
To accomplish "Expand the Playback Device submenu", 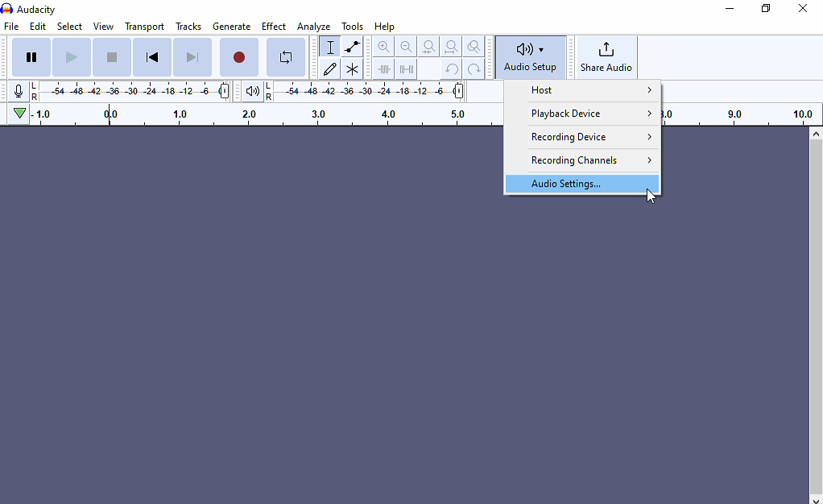I will point(581,114).
